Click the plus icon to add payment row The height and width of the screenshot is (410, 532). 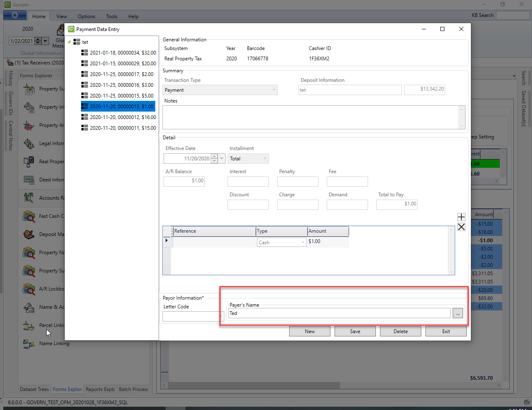(x=461, y=217)
